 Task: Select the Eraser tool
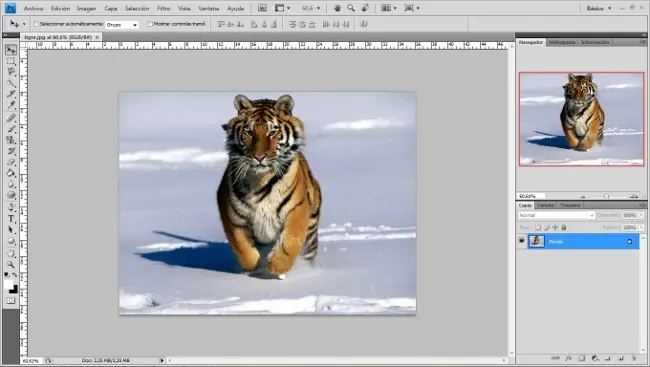click(x=11, y=162)
